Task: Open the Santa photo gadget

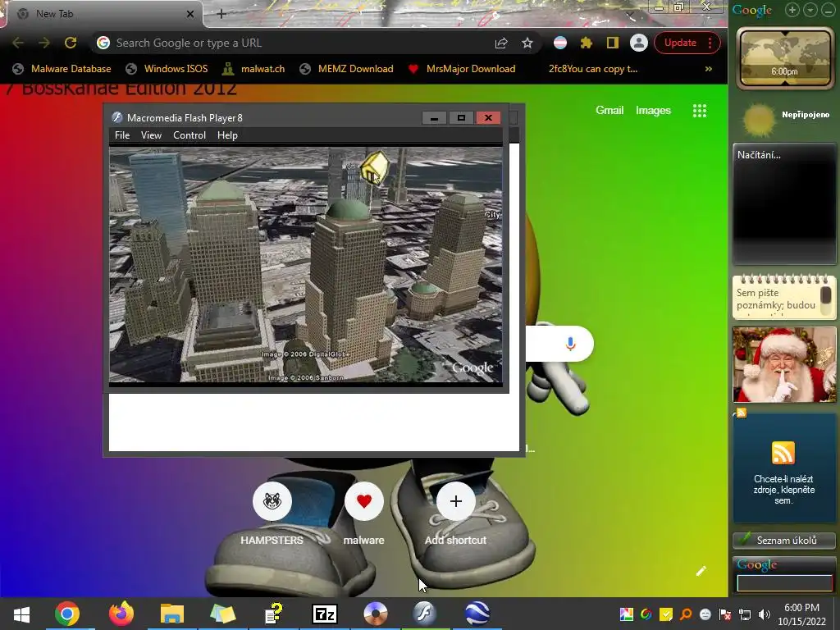Action: [x=784, y=364]
